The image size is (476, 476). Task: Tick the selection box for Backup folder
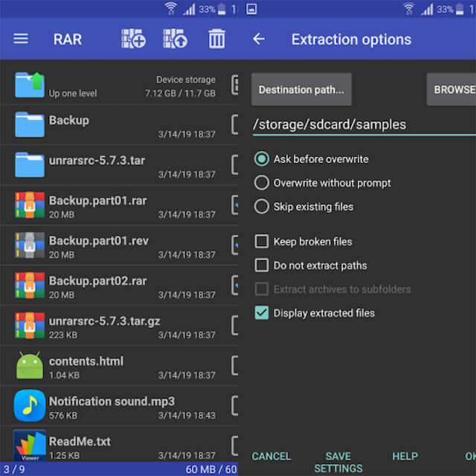tap(235, 124)
